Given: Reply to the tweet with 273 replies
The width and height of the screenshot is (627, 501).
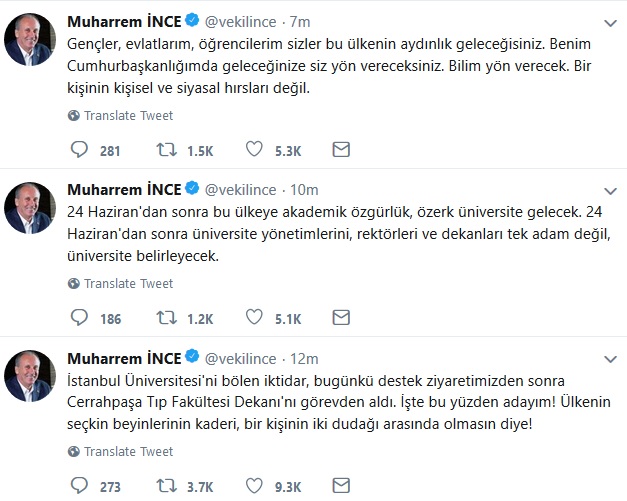Looking at the screenshot, I should (x=79, y=487).
